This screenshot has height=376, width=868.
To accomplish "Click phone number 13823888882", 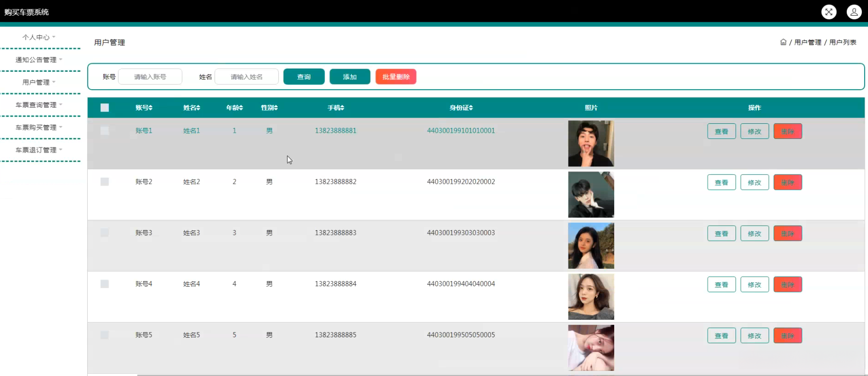I will tap(335, 182).
